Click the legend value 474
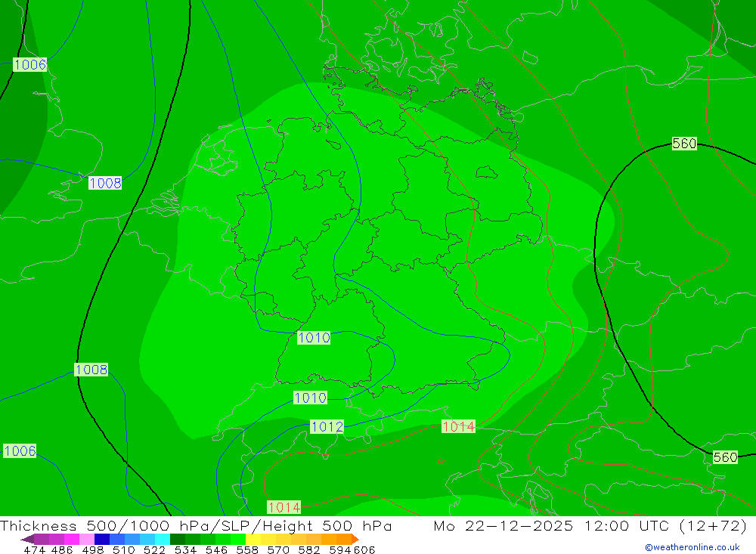756x554 pixels. 35,550
